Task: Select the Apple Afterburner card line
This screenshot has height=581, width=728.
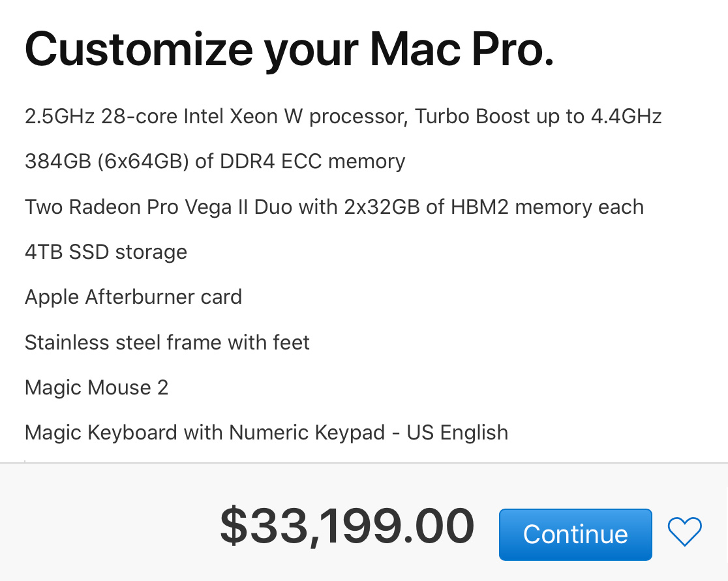Action: (x=133, y=297)
